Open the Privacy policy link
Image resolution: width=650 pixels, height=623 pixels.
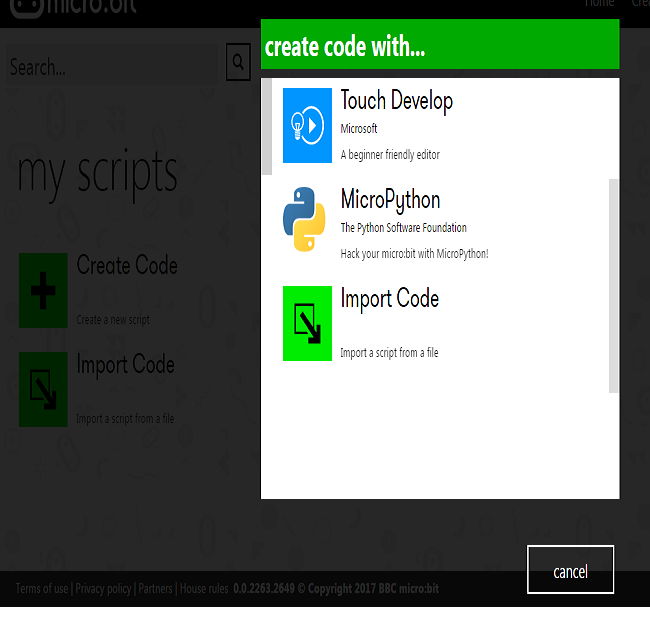tap(103, 589)
